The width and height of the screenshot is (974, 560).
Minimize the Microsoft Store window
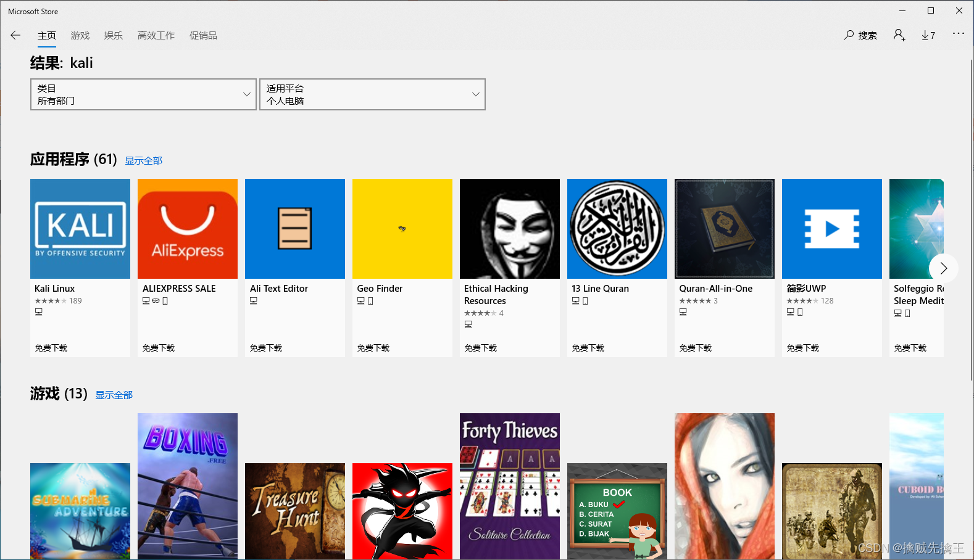point(902,10)
